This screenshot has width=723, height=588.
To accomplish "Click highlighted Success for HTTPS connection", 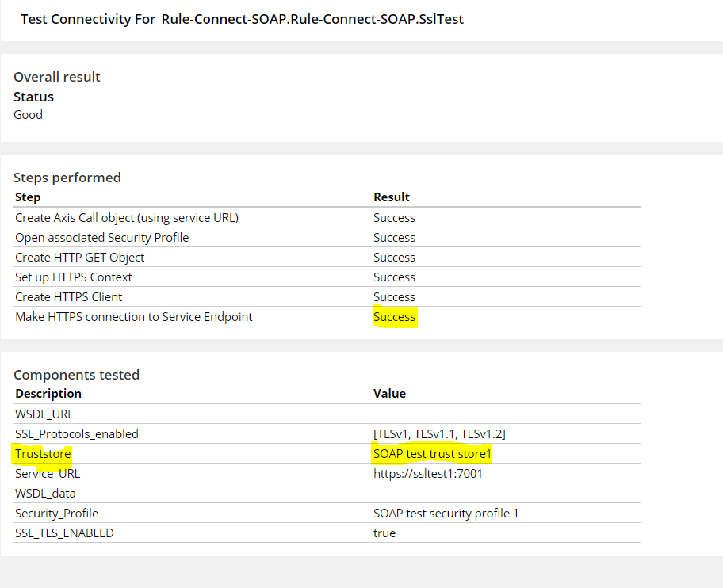I will pyautogui.click(x=394, y=316).
